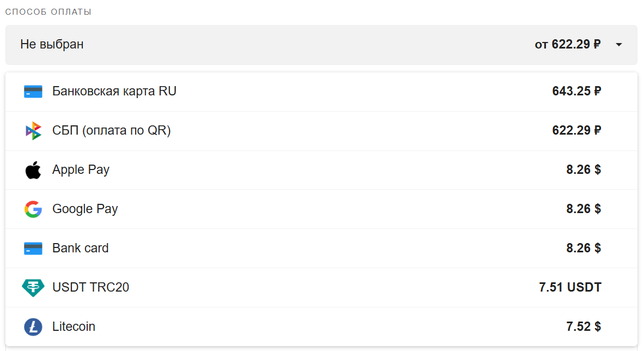Image resolution: width=644 pixels, height=351 pixels.
Task: Click the USDT Tether green icon
Action: click(x=33, y=288)
